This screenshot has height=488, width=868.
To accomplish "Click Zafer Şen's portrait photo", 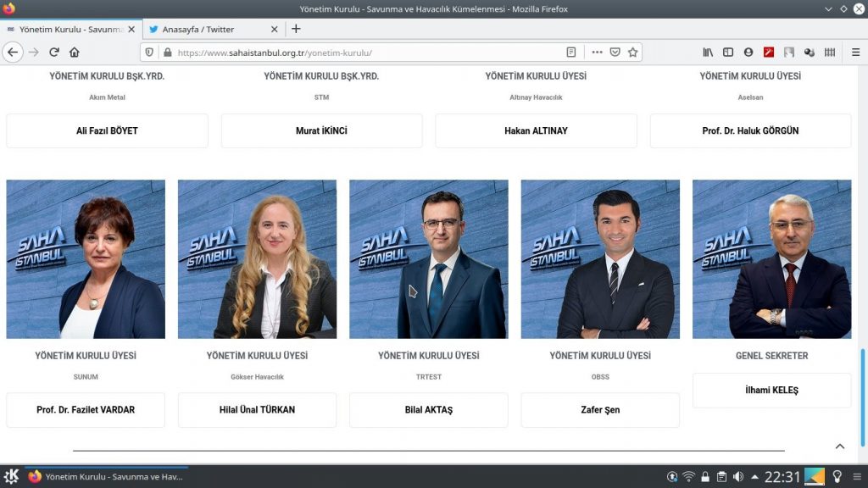I will 600,258.
